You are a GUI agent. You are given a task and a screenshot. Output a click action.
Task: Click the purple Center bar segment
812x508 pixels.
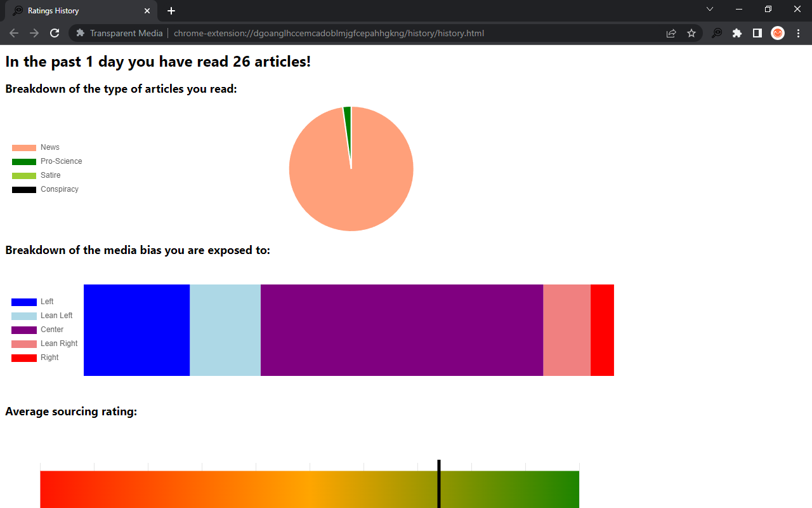[x=402, y=330]
